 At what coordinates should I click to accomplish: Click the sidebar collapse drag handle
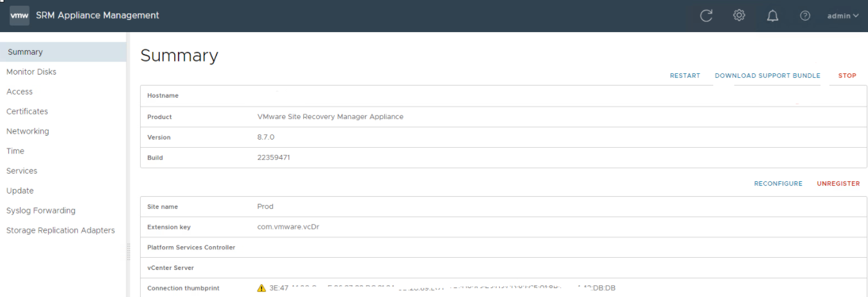click(x=128, y=251)
